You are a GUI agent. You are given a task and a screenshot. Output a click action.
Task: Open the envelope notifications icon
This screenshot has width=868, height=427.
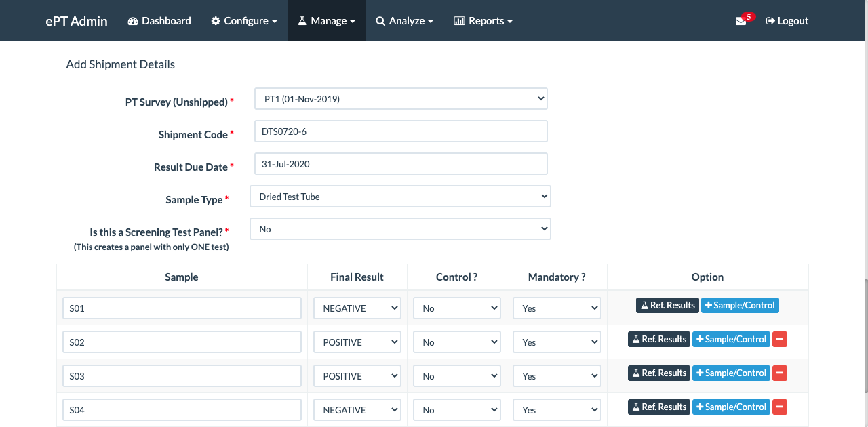pos(741,21)
